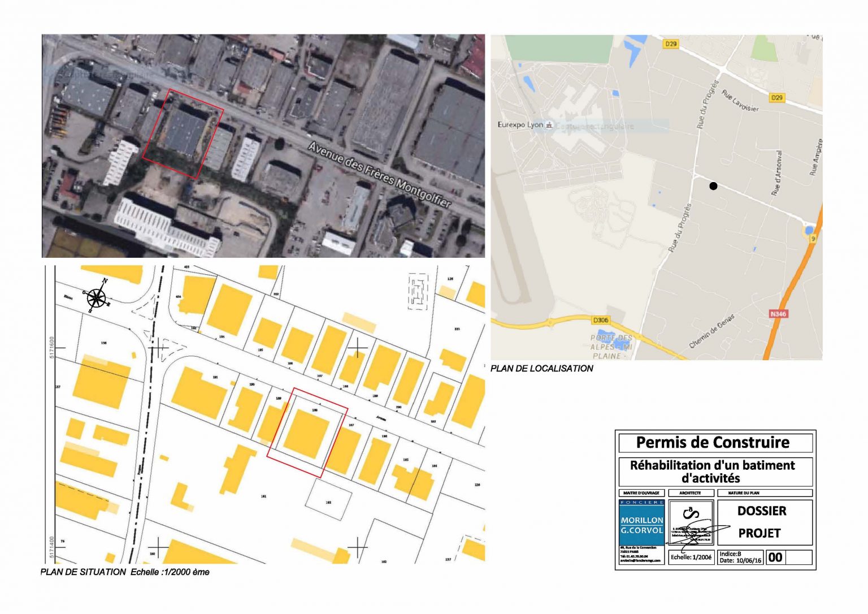Click the Indice B date field
The image size is (868, 614).
click(740, 557)
